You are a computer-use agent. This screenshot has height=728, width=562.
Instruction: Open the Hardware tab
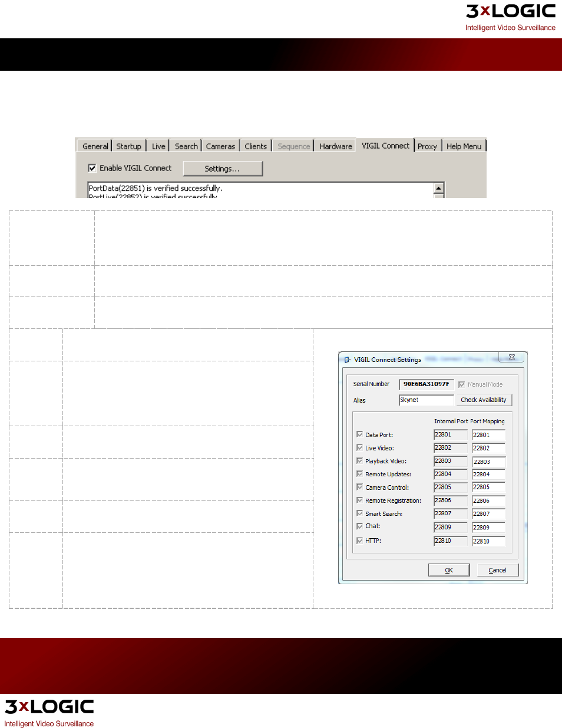point(336,146)
